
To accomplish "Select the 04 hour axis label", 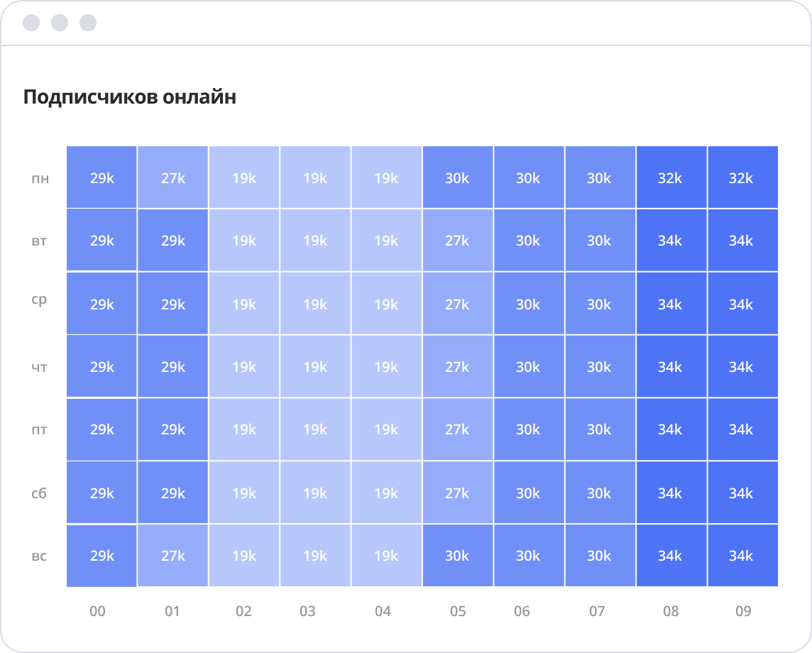I will pos(383,611).
